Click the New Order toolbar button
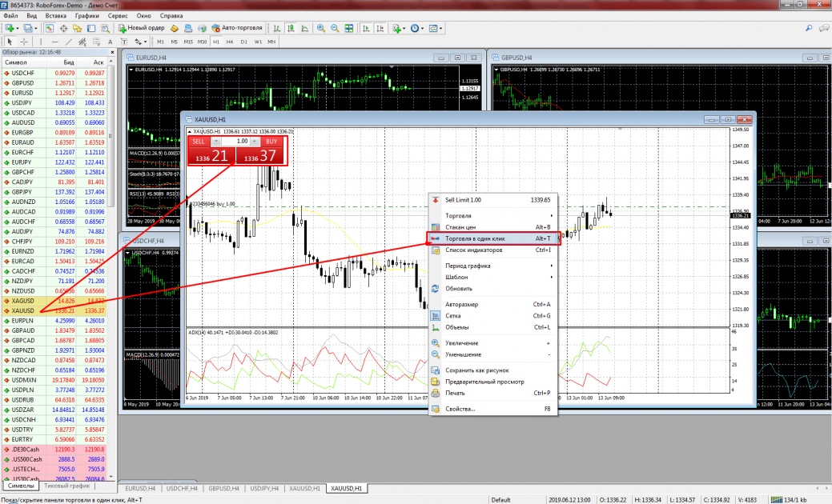Image resolution: width=832 pixels, height=504 pixels. (x=141, y=28)
